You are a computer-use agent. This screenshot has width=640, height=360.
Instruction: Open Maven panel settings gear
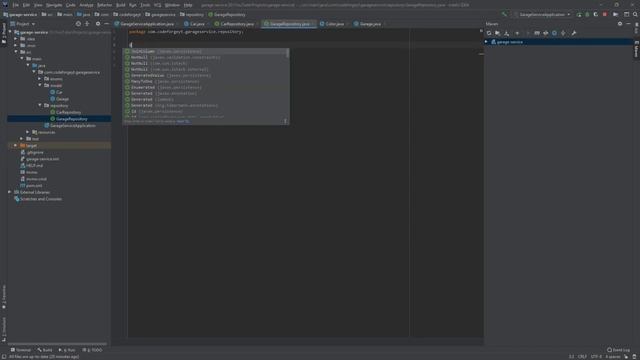click(x=620, y=24)
